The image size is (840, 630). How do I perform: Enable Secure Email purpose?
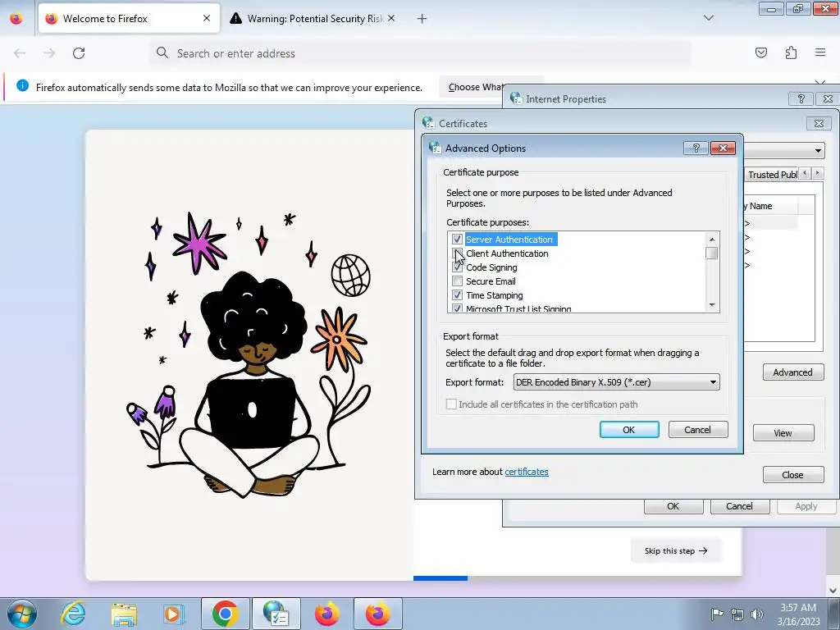(x=457, y=281)
